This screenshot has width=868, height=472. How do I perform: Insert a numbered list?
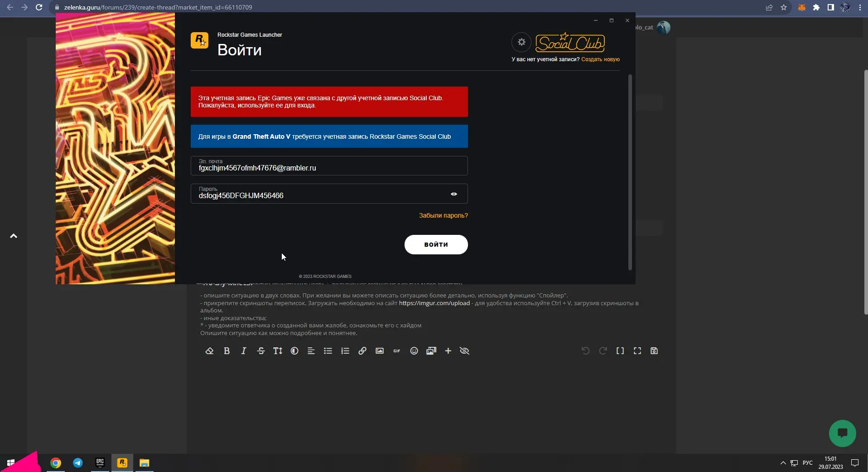pyautogui.click(x=345, y=351)
